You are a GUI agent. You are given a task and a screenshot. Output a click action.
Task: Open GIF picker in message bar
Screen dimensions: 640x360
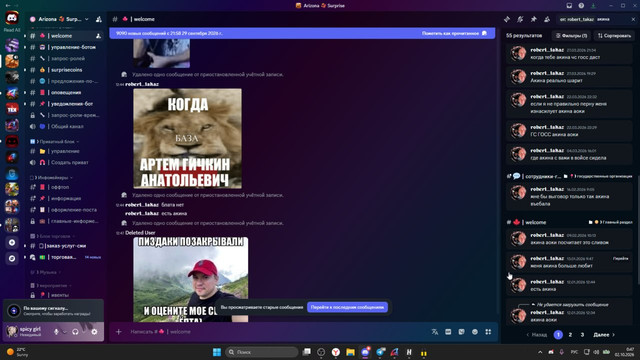(448, 332)
